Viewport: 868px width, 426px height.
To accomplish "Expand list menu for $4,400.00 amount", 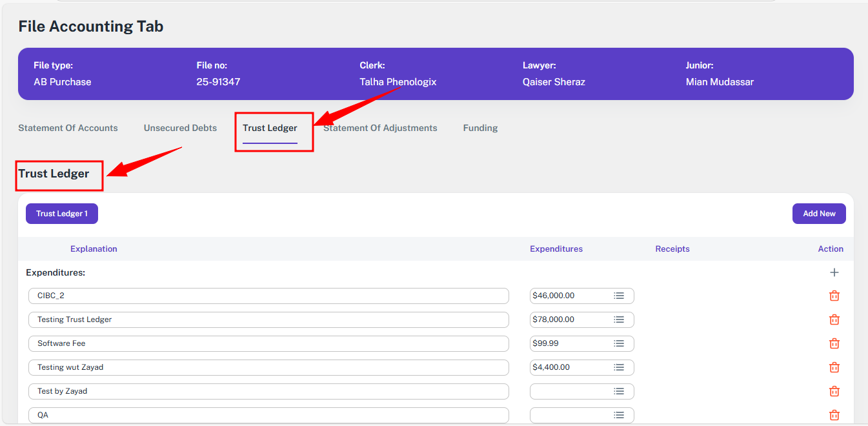I will click(x=618, y=367).
